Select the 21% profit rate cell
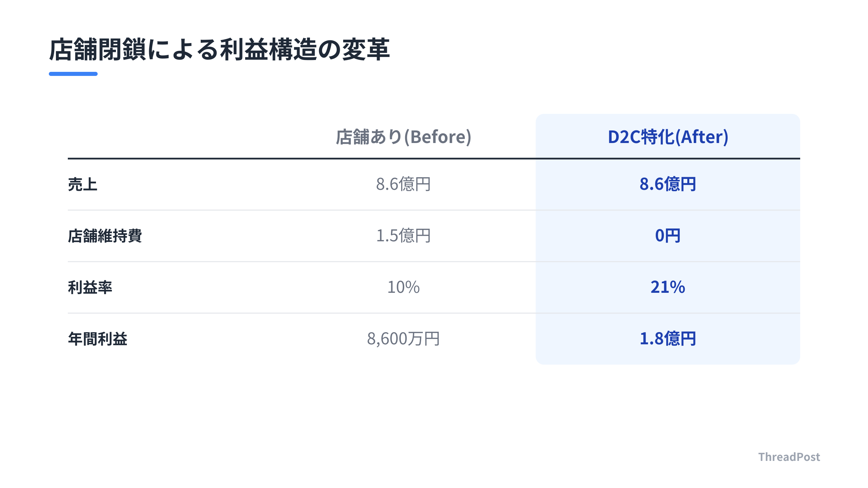The height and width of the screenshot is (488, 868). (x=668, y=287)
